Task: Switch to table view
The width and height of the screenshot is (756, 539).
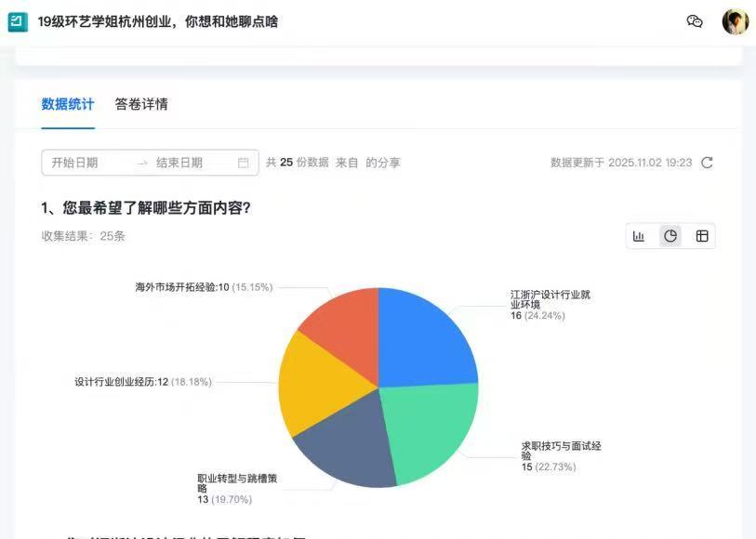Action: (702, 236)
